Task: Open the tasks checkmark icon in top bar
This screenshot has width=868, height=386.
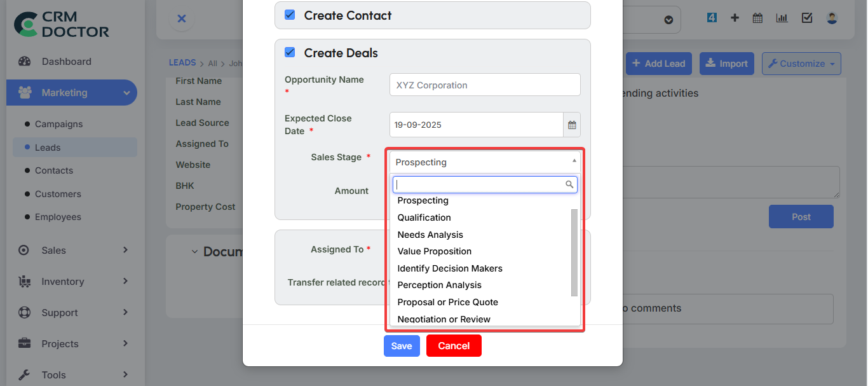Action: [807, 18]
